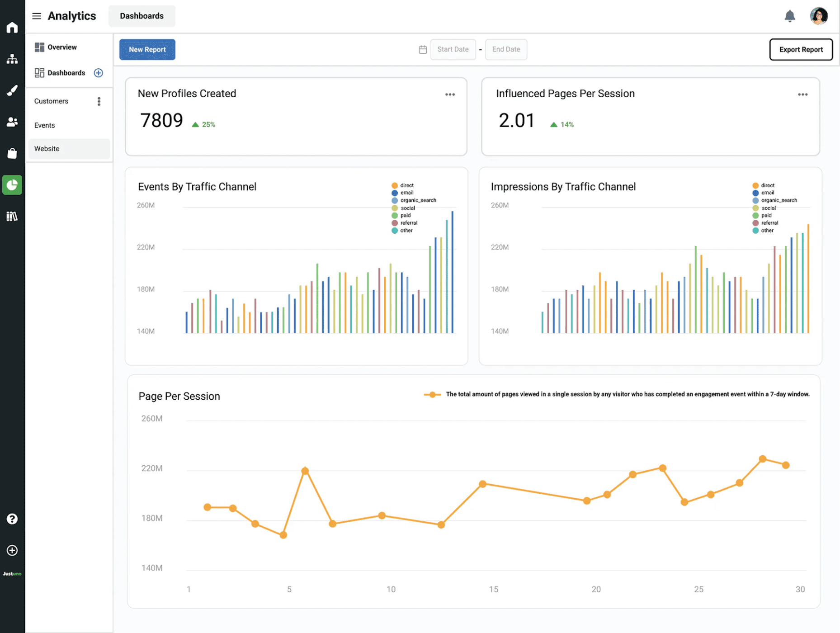The image size is (840, 633).
Task: Open the shopping bag icon
Action: 12,153
